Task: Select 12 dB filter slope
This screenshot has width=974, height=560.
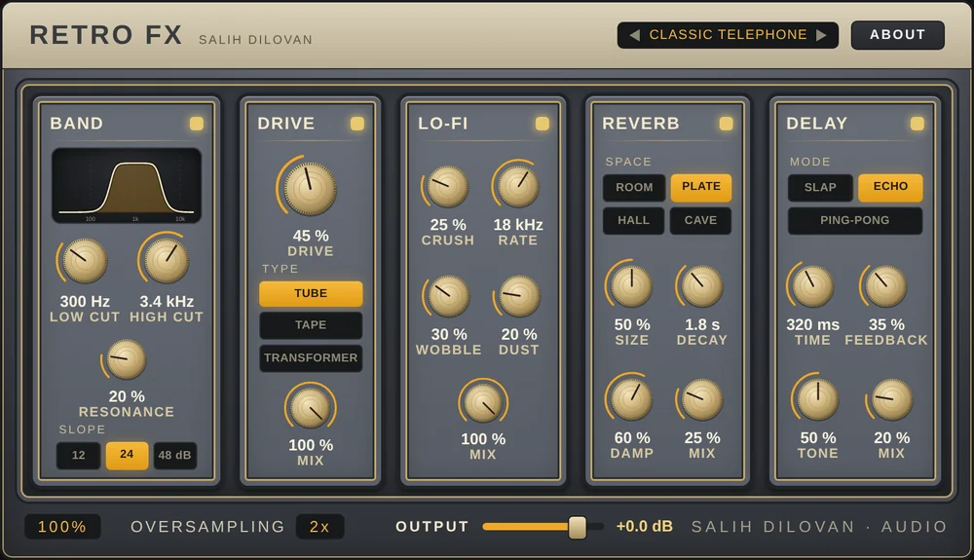Action: point(78,455)
